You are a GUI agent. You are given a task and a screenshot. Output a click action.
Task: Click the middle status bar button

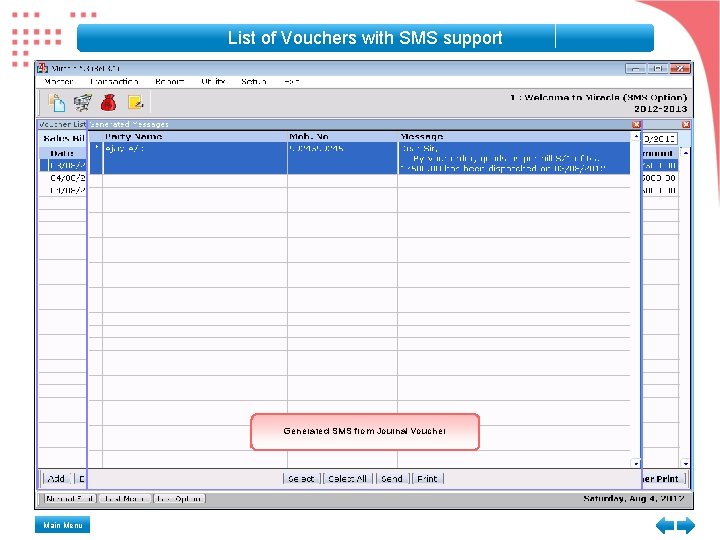pos(124,499)
